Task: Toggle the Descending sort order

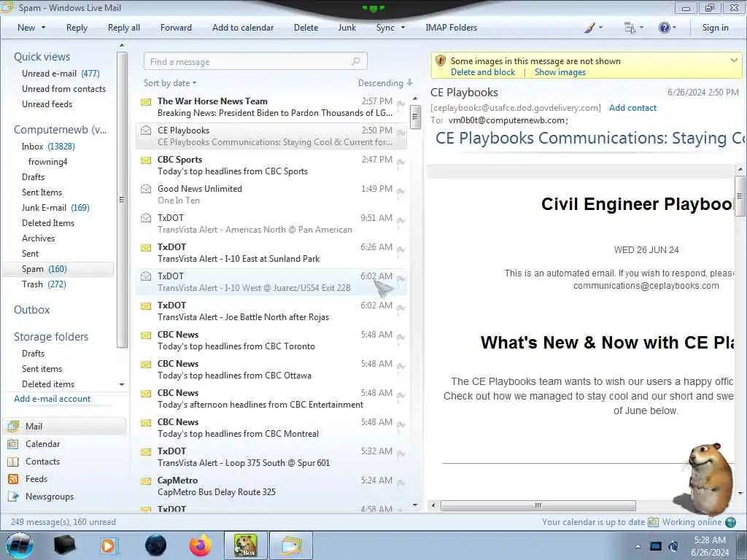Action: pos(385,83)
